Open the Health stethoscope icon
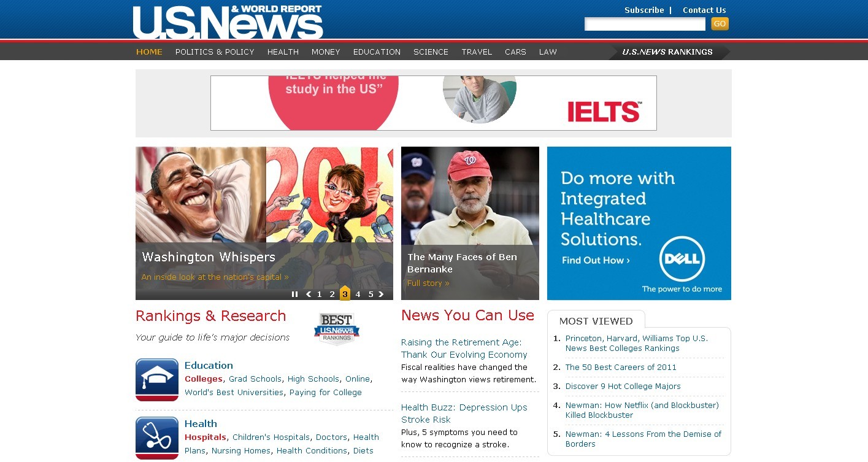Screen dimensions: 868x462 point(157,438)
